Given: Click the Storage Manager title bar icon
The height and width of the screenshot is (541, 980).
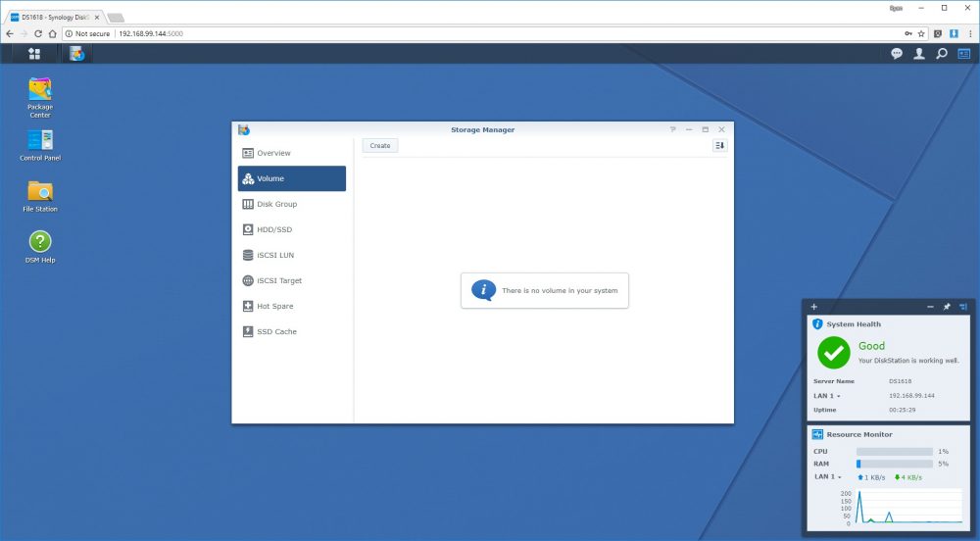Looking at the screenshot, I should tap(244, 129).
